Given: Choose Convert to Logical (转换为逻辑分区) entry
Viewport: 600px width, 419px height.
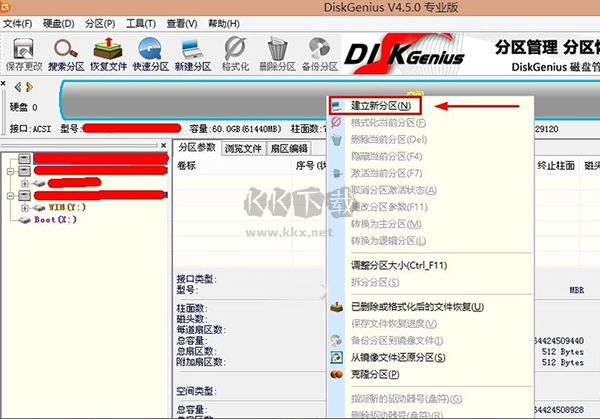Looking at the screenshot, I should [388, 241].
